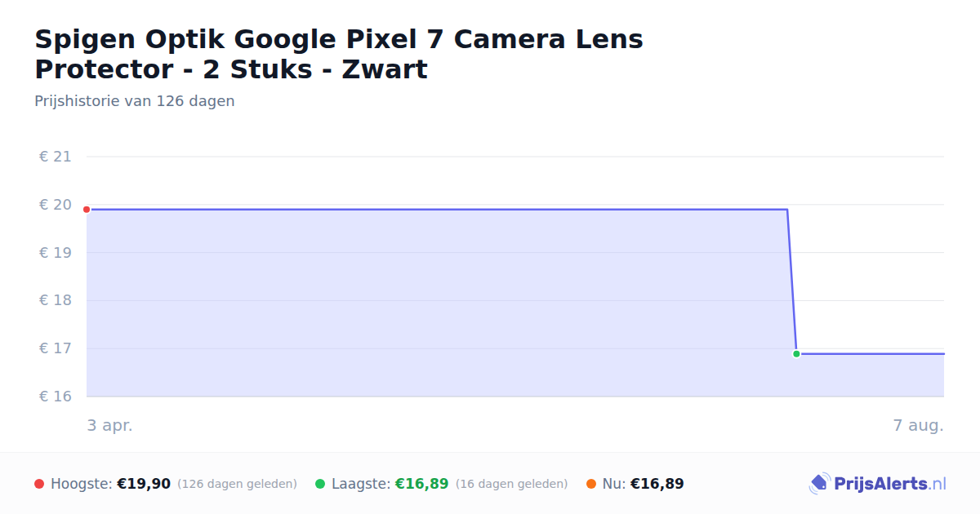
Task: Select the € 16 axis label
Action: [x=56, y=397]
